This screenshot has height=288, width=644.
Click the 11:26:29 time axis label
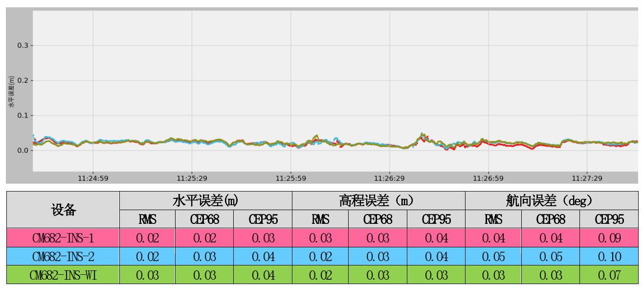click(390, 178)
